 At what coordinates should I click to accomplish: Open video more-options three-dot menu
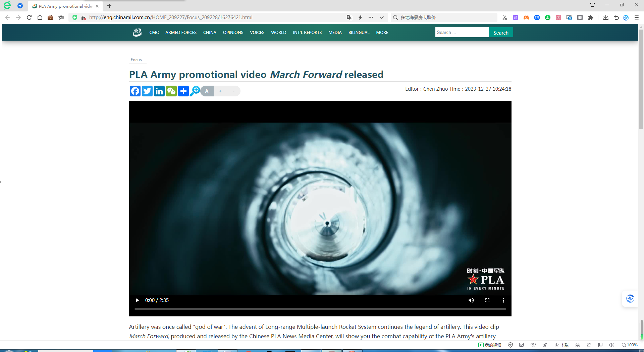click(x=503, y=300)
